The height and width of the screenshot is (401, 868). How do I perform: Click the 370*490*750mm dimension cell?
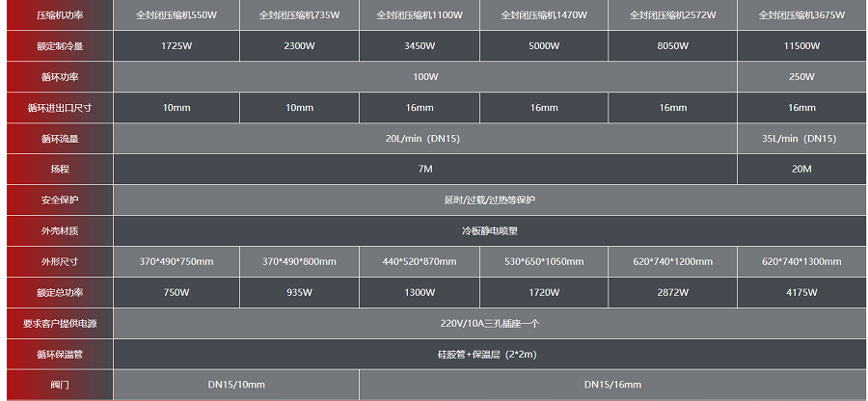[176, 262]
